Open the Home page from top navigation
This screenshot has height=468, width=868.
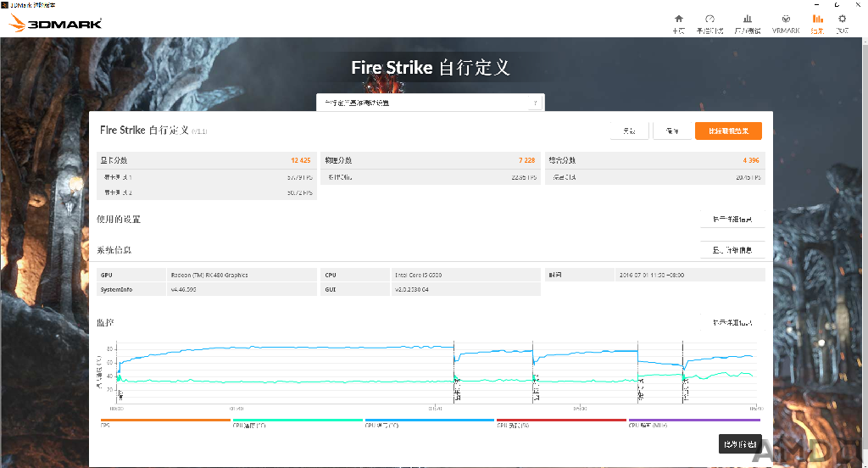tap(679, 24)
